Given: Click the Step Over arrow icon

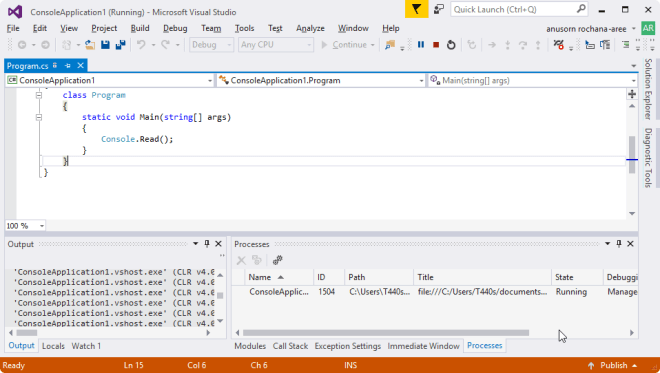Looking at the screenshot, I should (x=523, y=45).
